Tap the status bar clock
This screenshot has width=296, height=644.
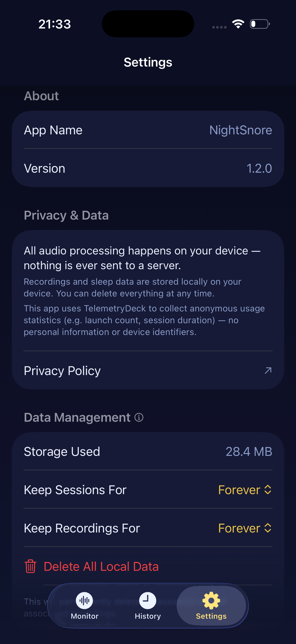pyautogui.click(x=55, y=24)
